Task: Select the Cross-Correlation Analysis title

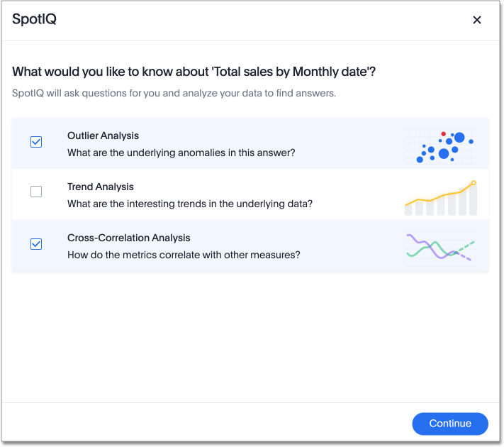Action: coord(128,238)
